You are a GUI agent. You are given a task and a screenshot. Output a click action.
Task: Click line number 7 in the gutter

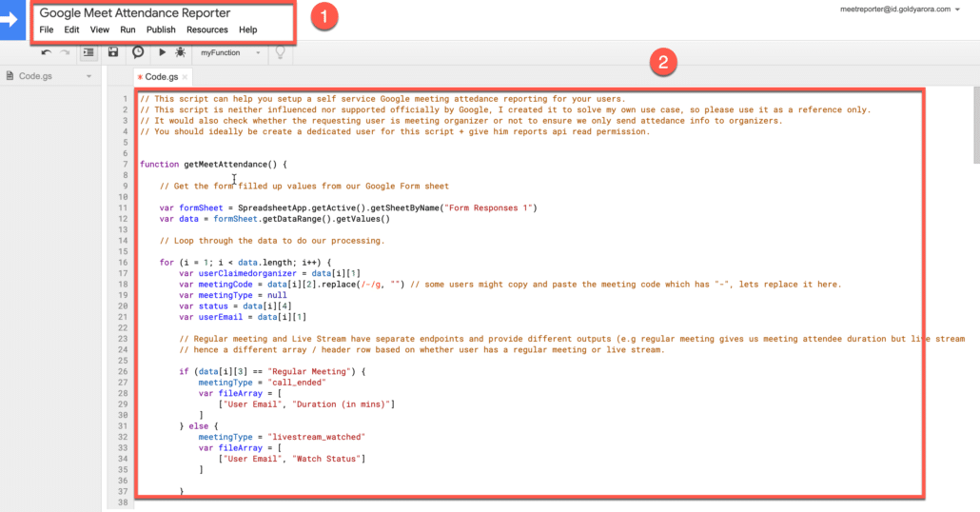tap(125, 165)
